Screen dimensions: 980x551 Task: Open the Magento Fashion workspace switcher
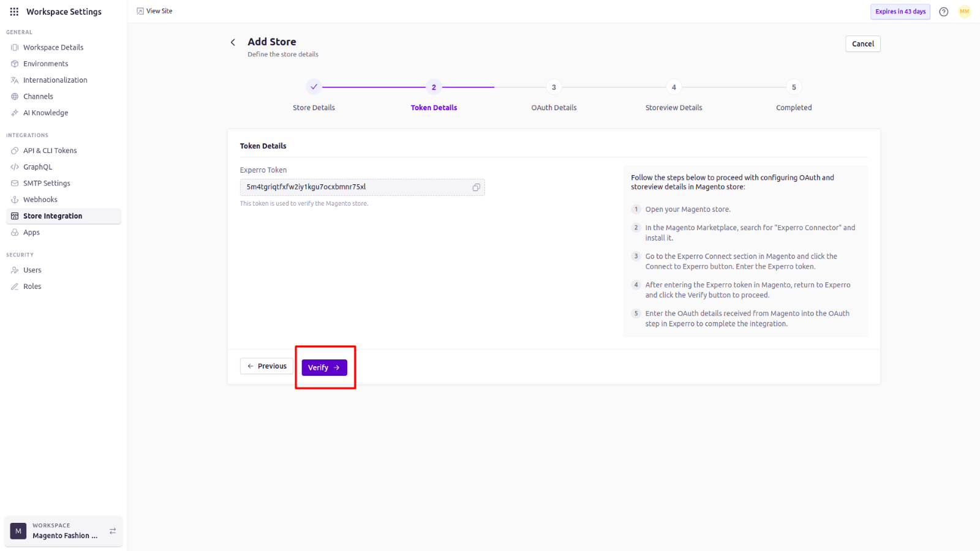coord(64,531)
